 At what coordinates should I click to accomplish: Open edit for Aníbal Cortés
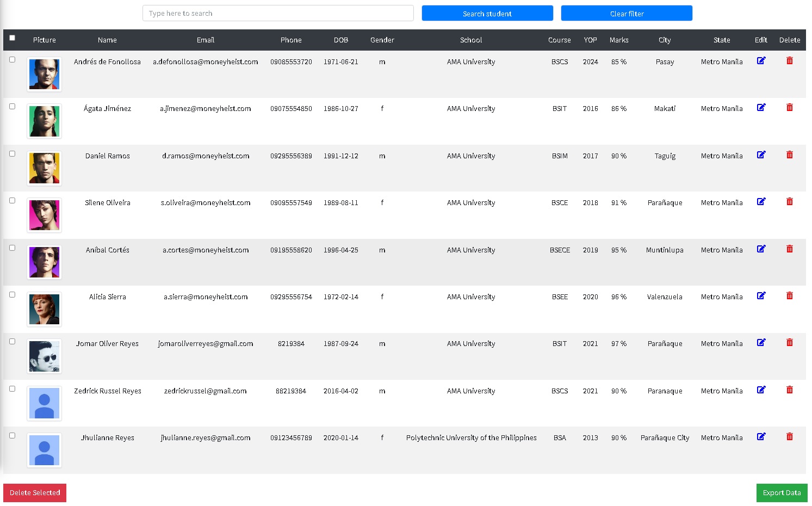pos(761,249)
